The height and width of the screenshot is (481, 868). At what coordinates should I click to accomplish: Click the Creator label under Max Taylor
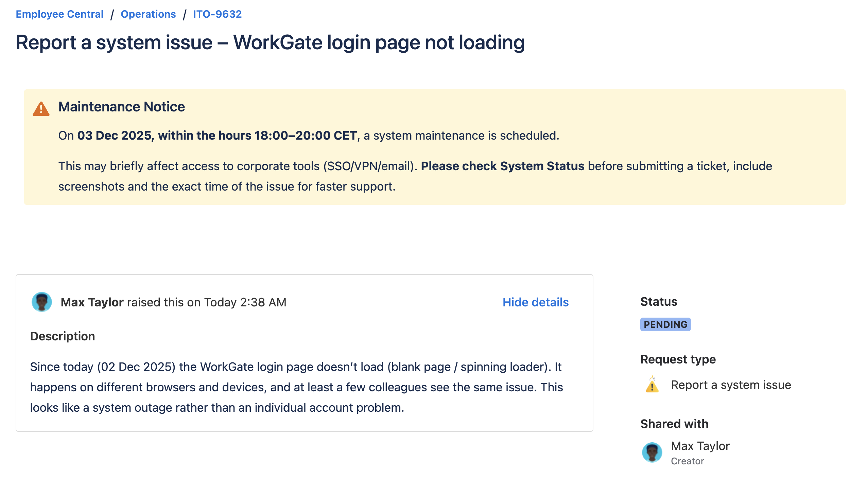687,461
